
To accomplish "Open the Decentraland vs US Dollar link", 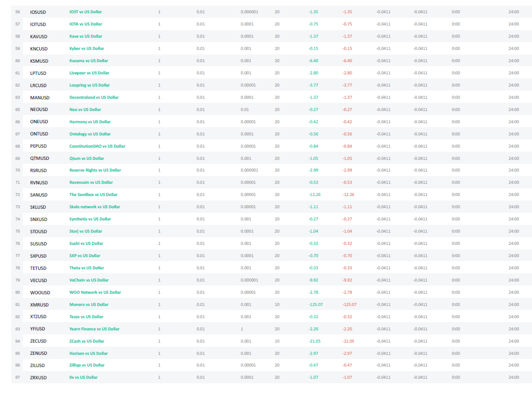I will (x=94, y=97).
